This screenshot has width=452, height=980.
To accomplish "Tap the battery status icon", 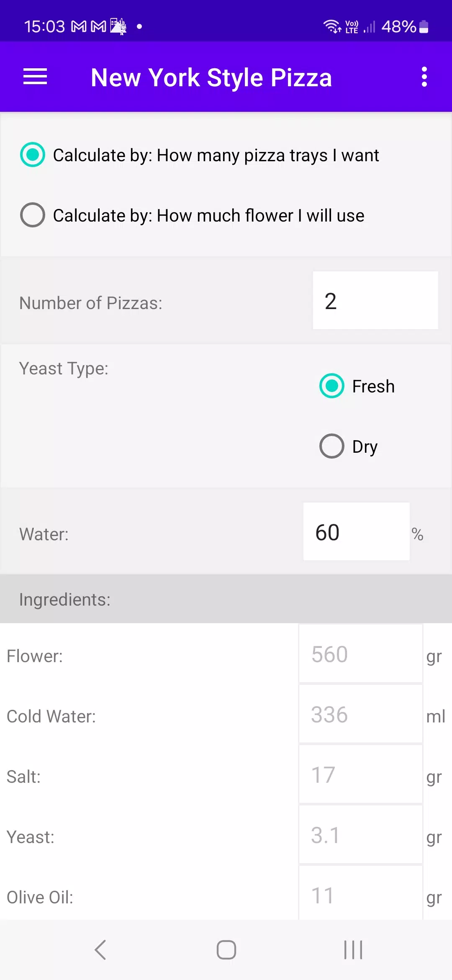I will 424,26.
